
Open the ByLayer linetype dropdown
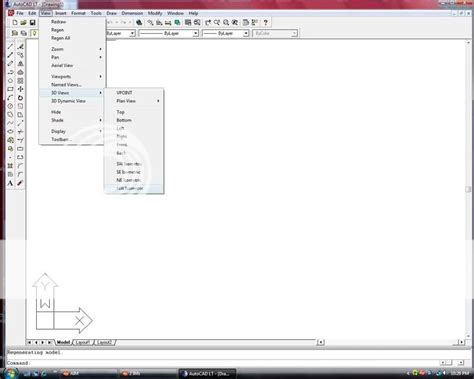(x=196, y=33)
